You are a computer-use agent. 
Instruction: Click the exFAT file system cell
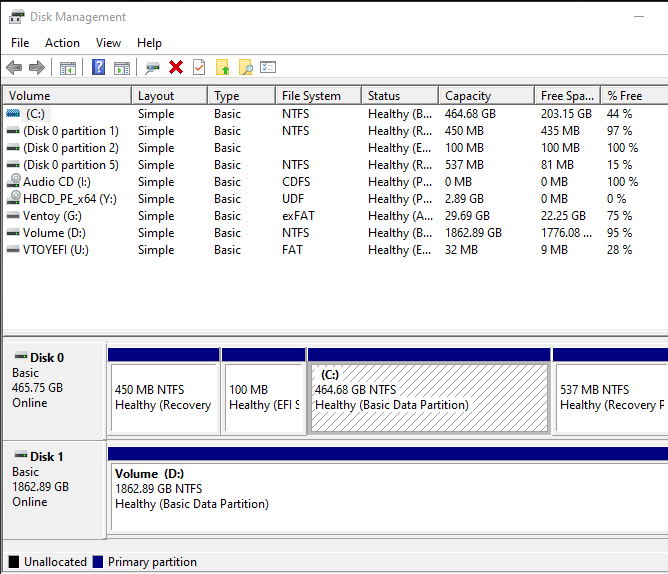[298, 216]
